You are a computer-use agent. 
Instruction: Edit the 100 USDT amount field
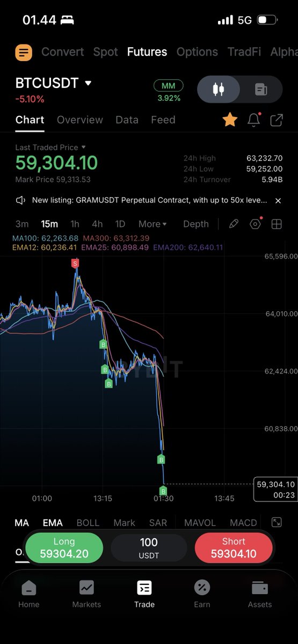coord(149,548)
